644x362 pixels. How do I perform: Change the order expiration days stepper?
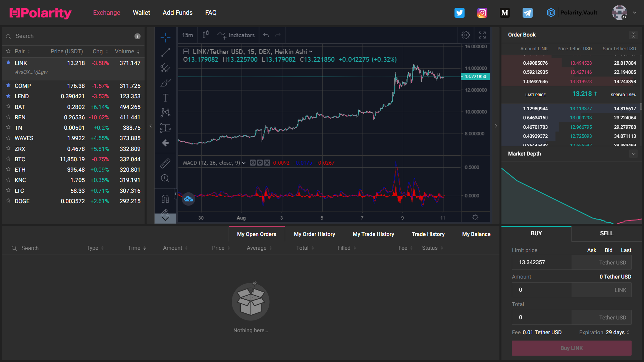[628, 332]
